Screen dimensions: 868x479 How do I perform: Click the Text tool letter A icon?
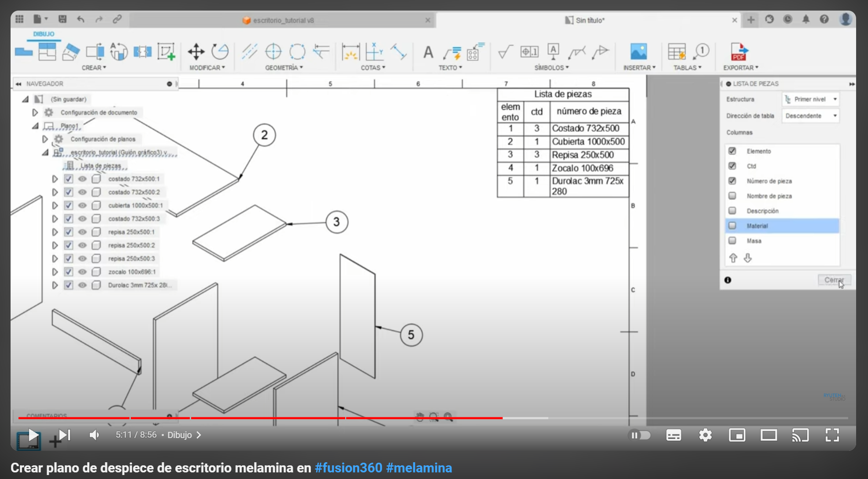(x=428, y=52)
